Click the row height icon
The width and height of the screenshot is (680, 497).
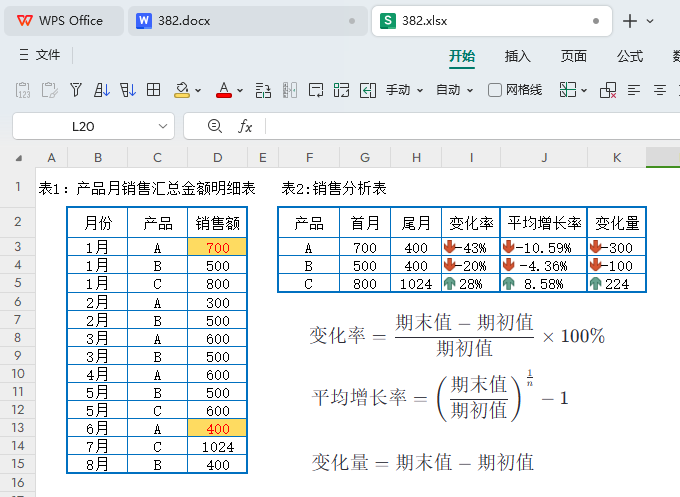point(263,90)
